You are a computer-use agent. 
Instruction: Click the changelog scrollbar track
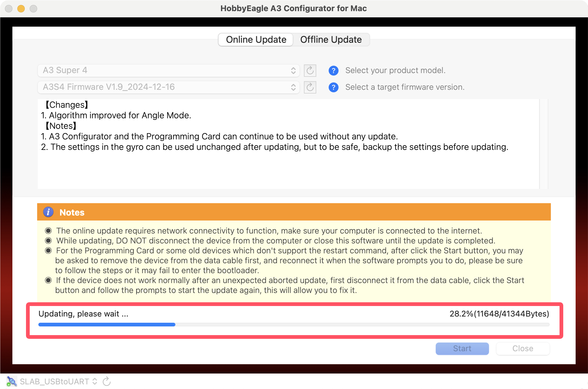click(x=543, y=144)
